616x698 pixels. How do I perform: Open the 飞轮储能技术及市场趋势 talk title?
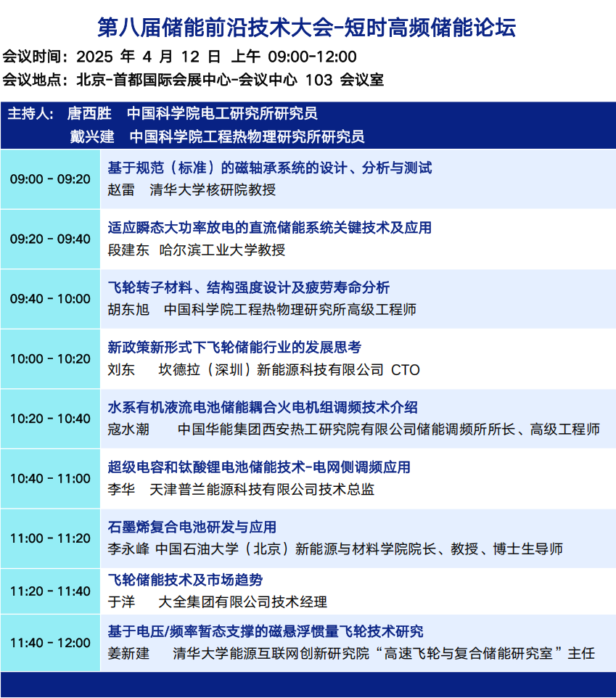185,580
